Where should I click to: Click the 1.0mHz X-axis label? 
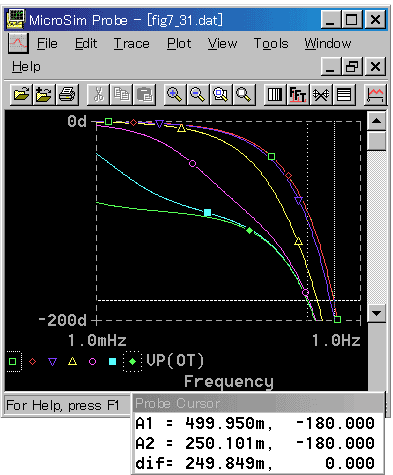(x=97, y=341)
